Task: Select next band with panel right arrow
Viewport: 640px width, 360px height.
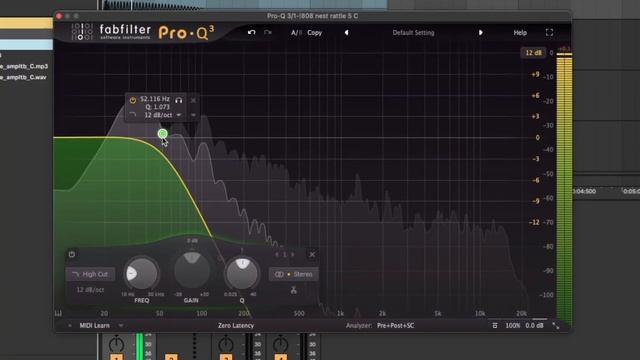Action: pos(292,254)
